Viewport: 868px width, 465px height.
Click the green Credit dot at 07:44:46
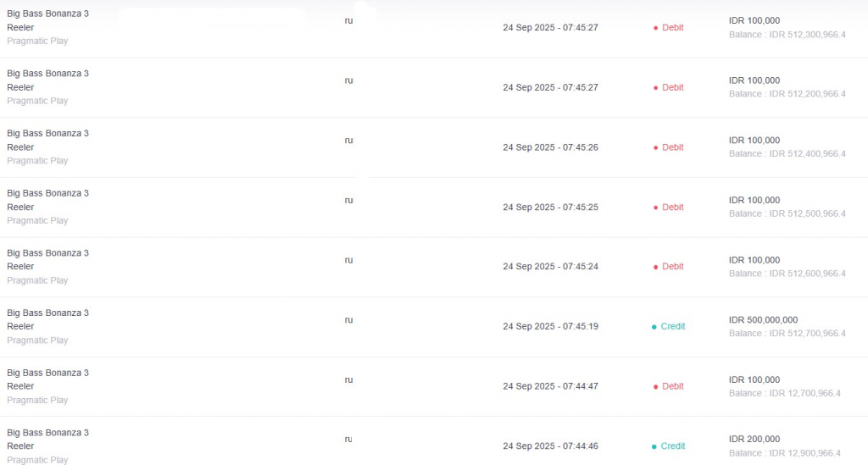click(654, 446)
